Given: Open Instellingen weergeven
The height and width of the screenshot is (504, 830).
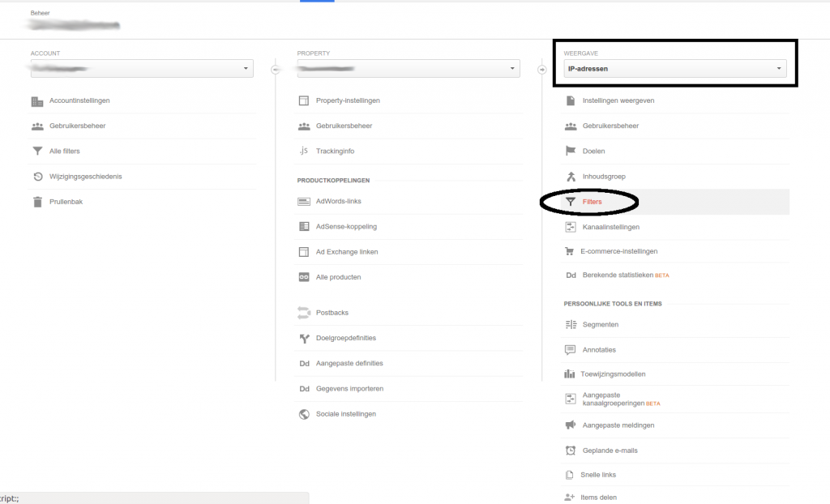Looking at the screenshot, I should point(618,100).
